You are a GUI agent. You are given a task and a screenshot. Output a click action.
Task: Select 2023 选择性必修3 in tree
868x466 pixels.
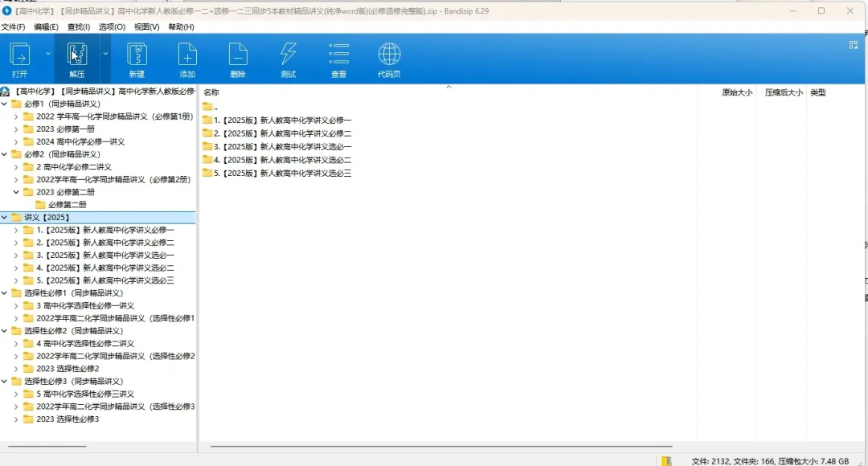(x=68, y=419)
